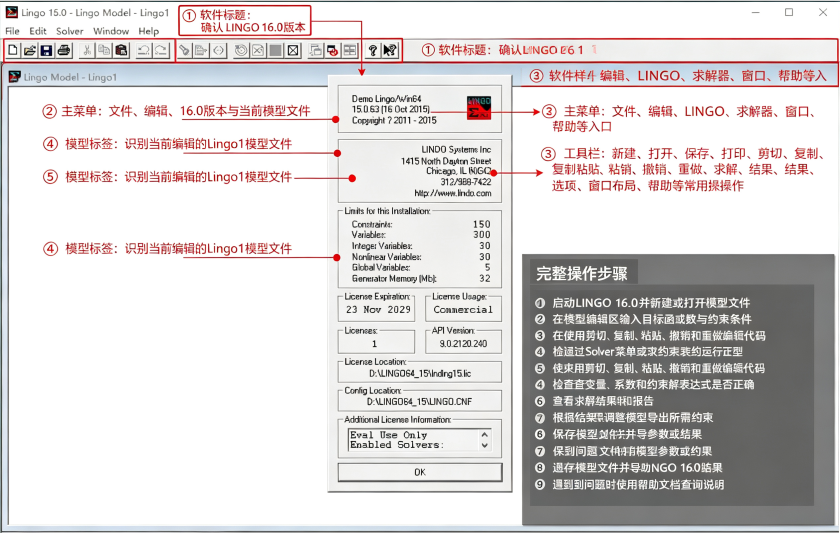
Task: Click '1415 North Dayton Street' address text
Action: [x=446, y=161]
